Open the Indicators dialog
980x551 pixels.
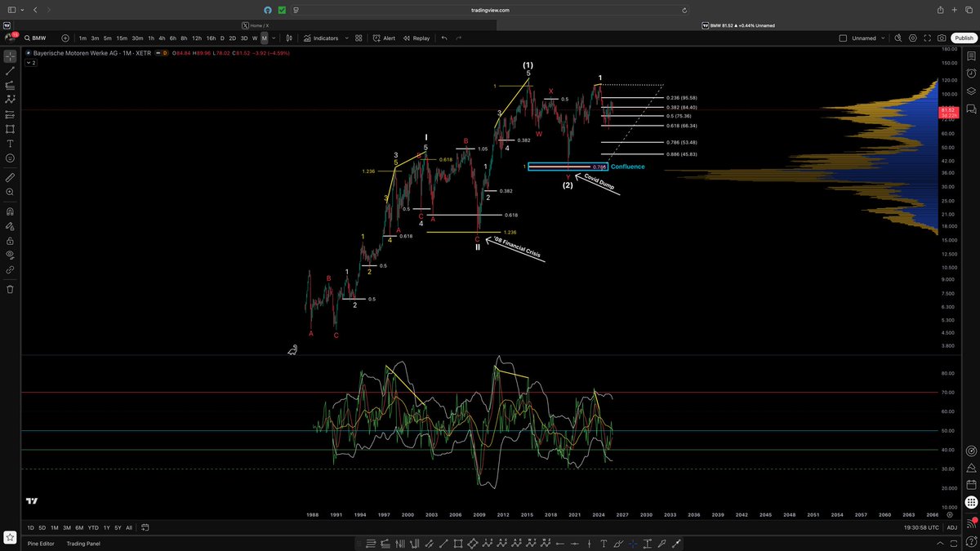(x=319, y=38)
